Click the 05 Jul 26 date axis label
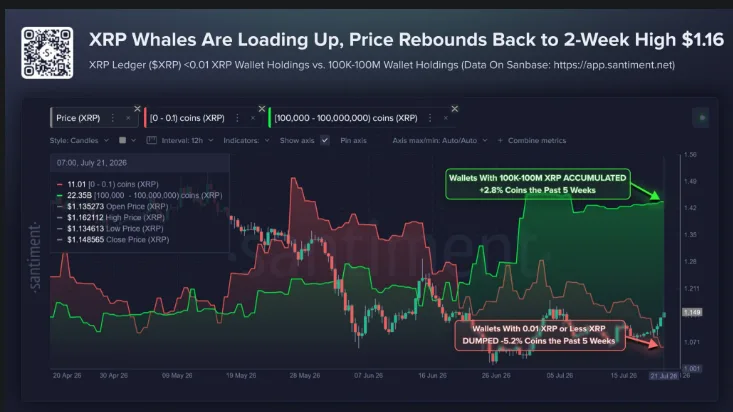Screen dimensions: 733x412 (x=560, y=376)
